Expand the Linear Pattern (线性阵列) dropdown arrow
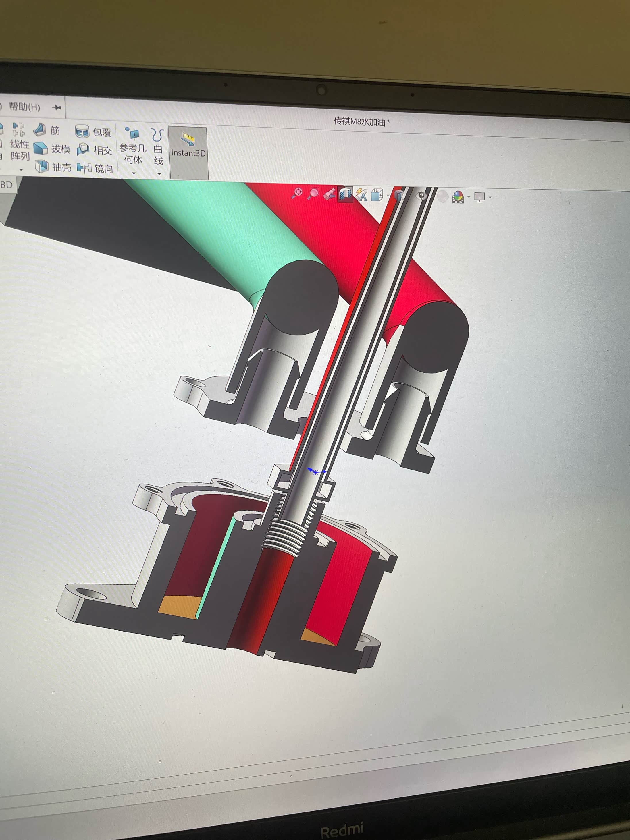The image size is (630, 840). tap(21, 170)
